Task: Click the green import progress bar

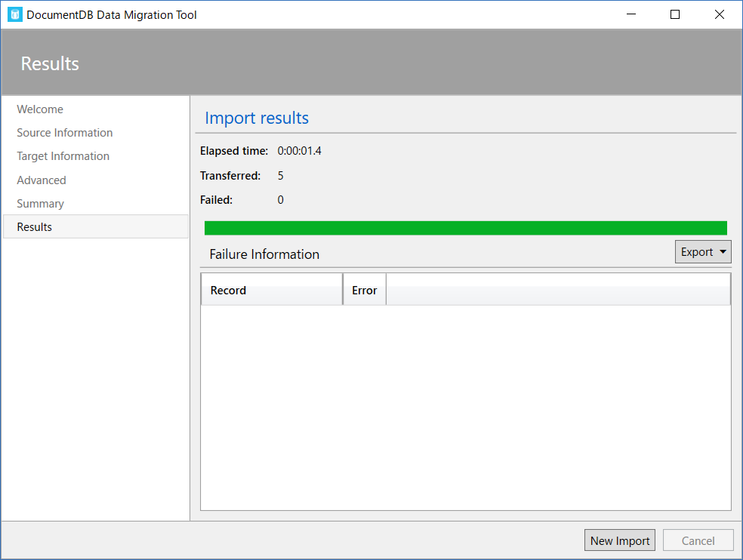Action: [x=466, y=228]
